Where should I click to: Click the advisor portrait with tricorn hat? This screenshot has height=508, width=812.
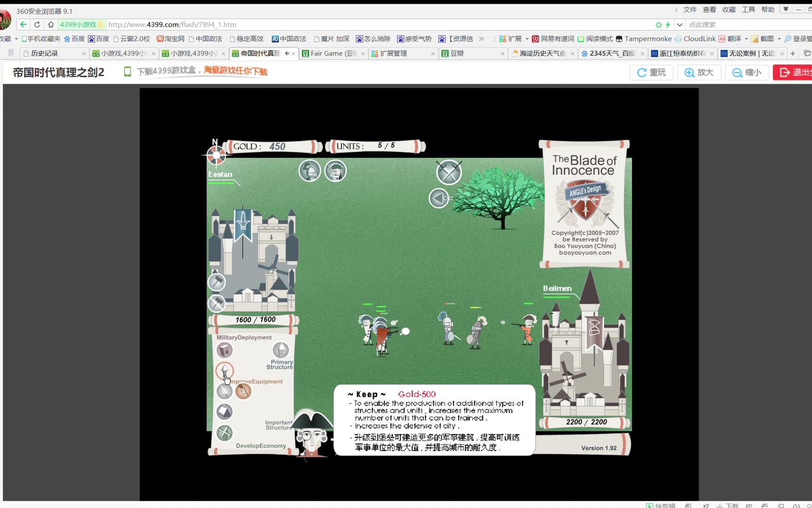point(311,433)
